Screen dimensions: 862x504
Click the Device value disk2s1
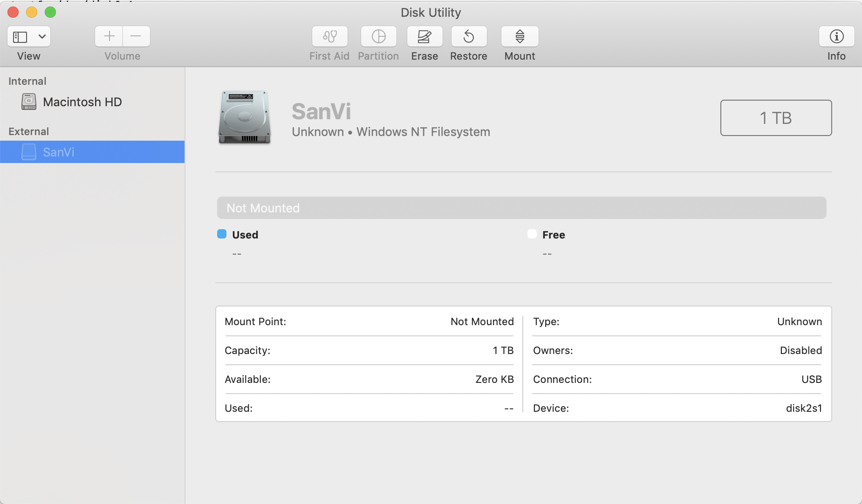(804, 409)
